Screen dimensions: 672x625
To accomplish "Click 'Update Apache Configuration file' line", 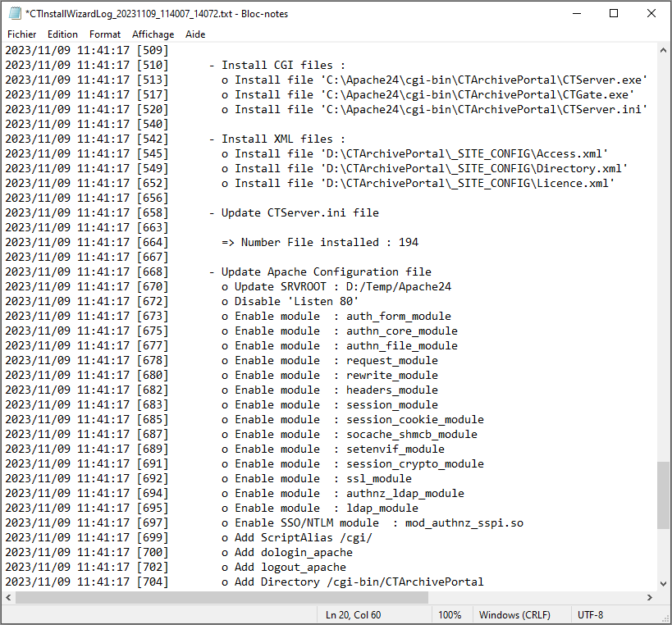I will pyautogui.click(x=320, y=272).
